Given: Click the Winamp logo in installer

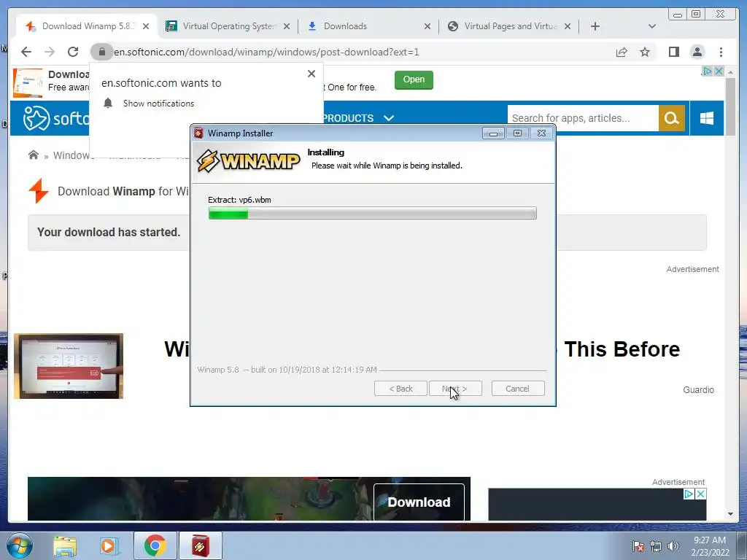Looking at the screenshot, I should point(248,160).
